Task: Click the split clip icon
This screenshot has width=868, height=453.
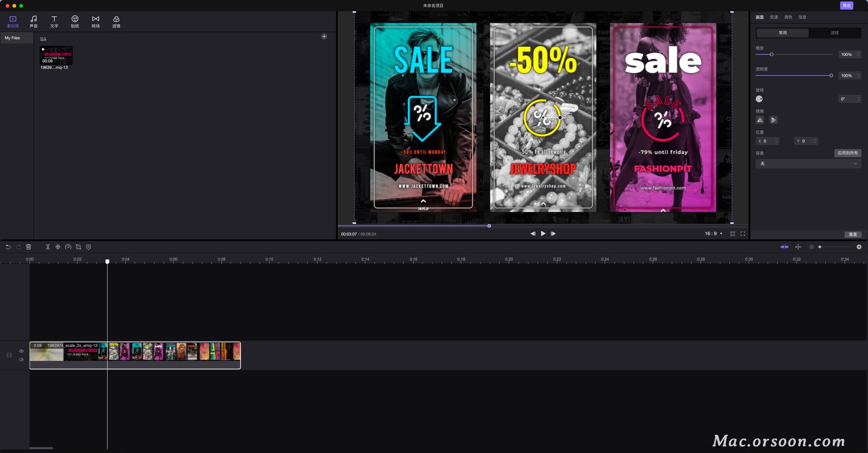Action: 47,247
